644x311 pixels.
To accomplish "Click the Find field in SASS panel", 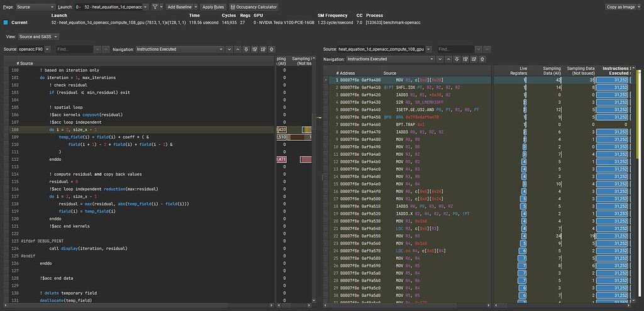I will pyautogui.click(x=455, y=49).
